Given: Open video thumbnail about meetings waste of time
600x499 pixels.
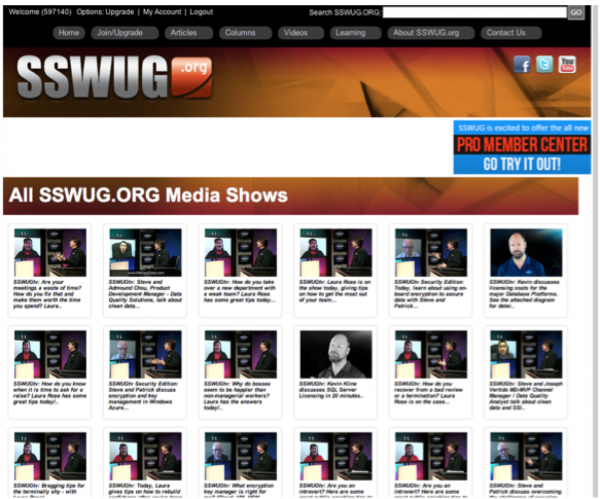Looking at the screenshot, I should tap(50, 253).
